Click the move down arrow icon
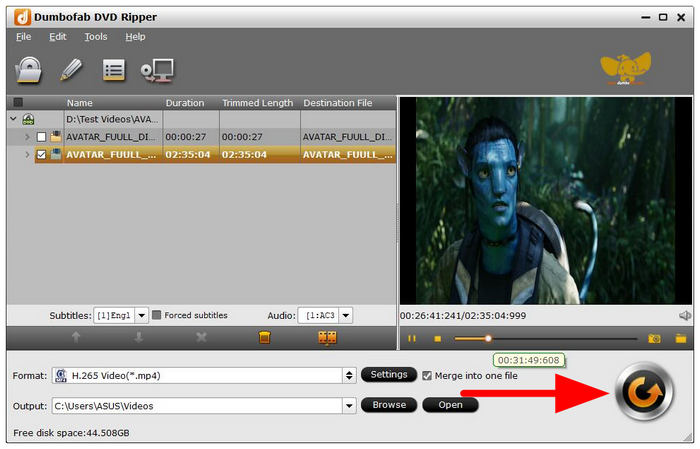700x449 pixels. click(x=139, y=337)
